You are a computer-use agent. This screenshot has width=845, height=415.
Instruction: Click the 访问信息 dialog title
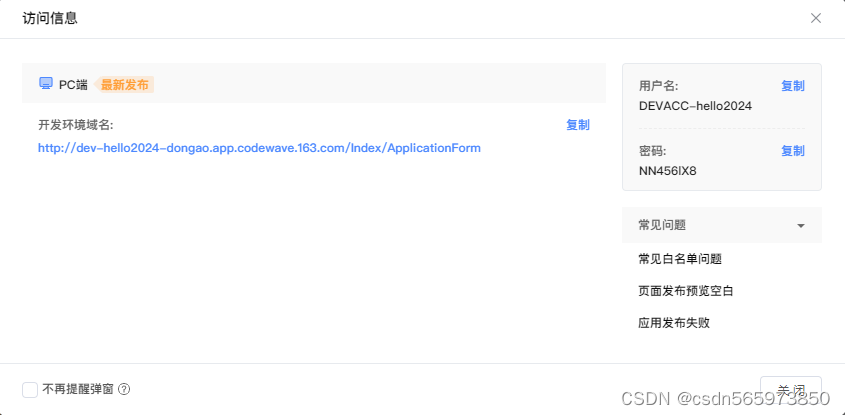[50, 18]
